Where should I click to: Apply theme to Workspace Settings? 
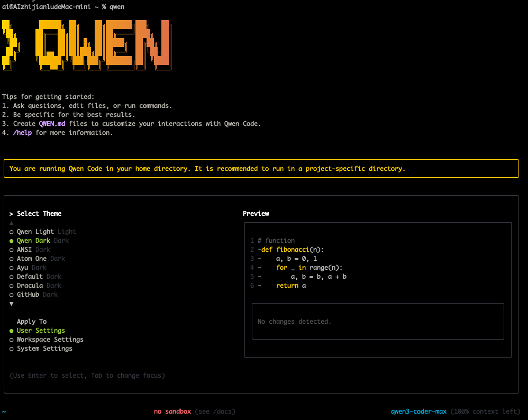[47, 340]
